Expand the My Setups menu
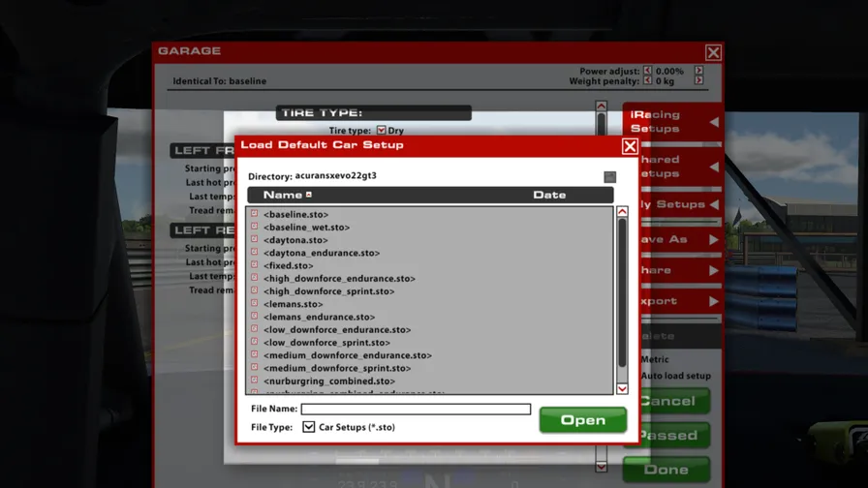 (x=681, y=204)
